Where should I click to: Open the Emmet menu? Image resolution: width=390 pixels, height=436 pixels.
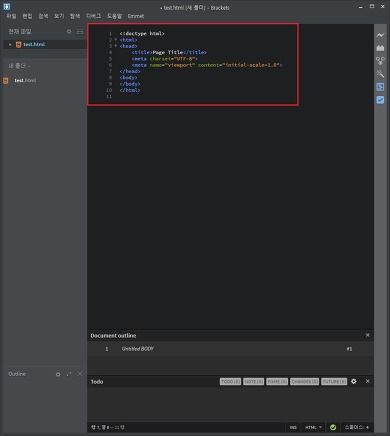coord(136,16)
